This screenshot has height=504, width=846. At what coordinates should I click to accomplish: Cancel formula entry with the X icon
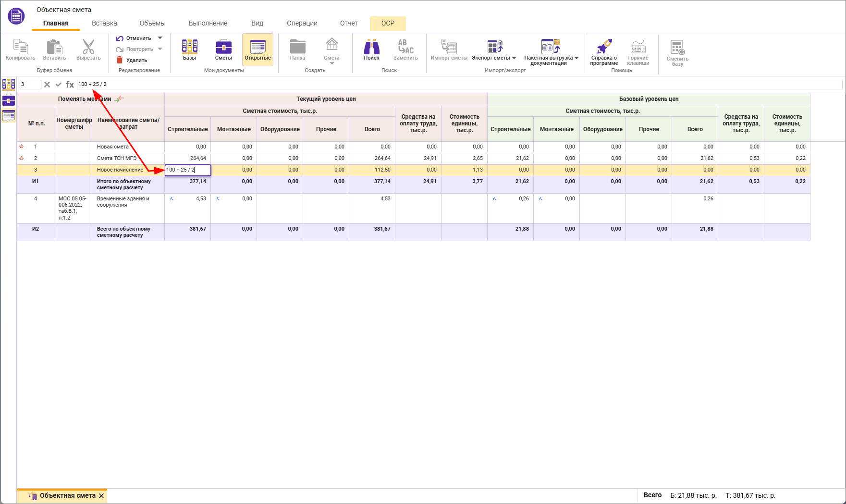[x=47, y=85]
